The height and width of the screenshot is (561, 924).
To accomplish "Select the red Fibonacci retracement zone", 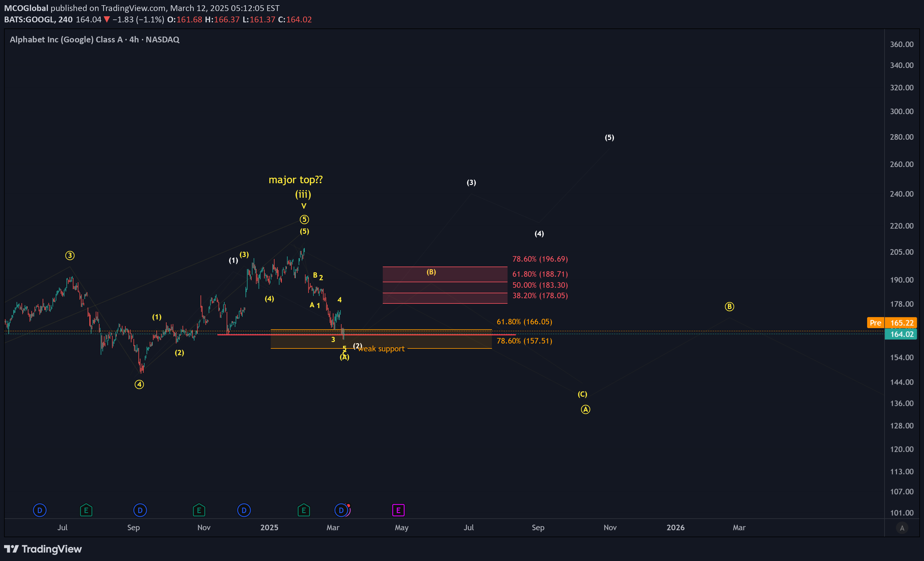I will click(445, 285).
